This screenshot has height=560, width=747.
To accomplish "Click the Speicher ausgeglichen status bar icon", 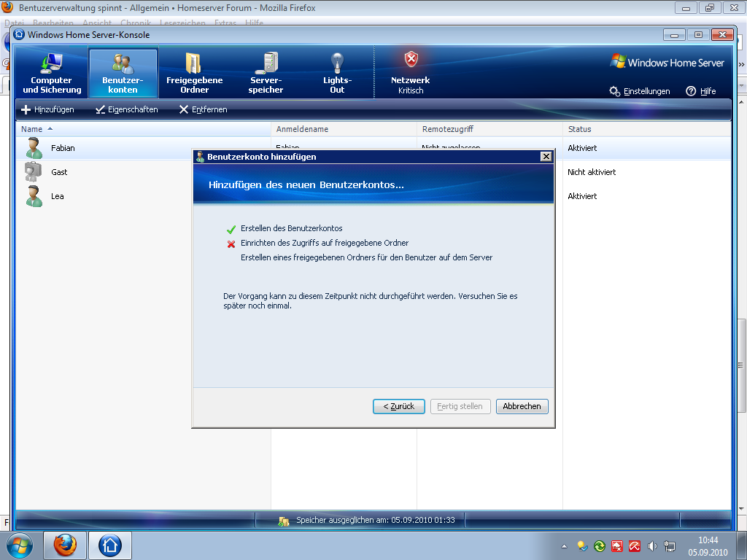I will (284, 521).
